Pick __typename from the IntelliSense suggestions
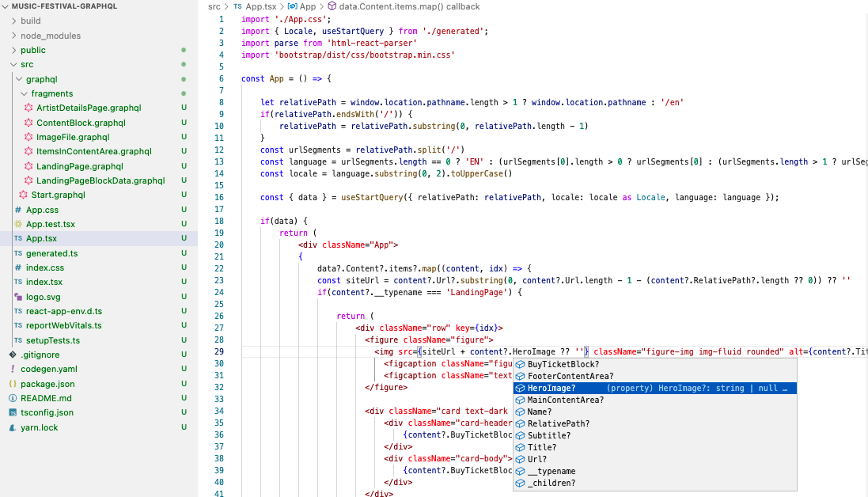The image size is (868, 497). [x=552, y=471]
